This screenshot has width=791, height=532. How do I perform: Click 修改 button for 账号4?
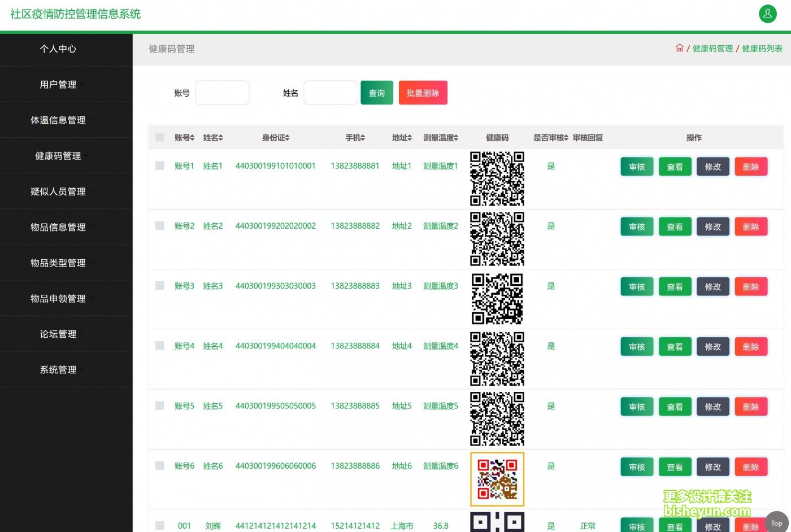click(713, 347)
